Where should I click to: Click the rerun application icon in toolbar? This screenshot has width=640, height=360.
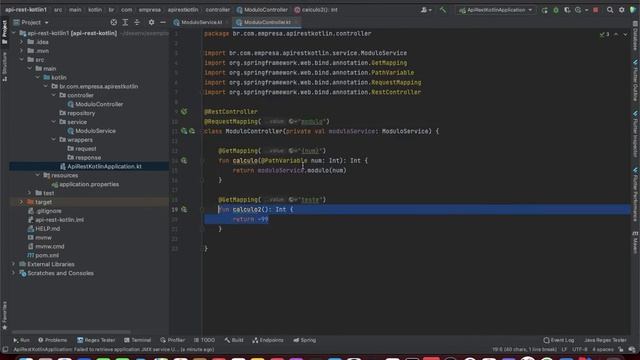[x=544, y=10]
